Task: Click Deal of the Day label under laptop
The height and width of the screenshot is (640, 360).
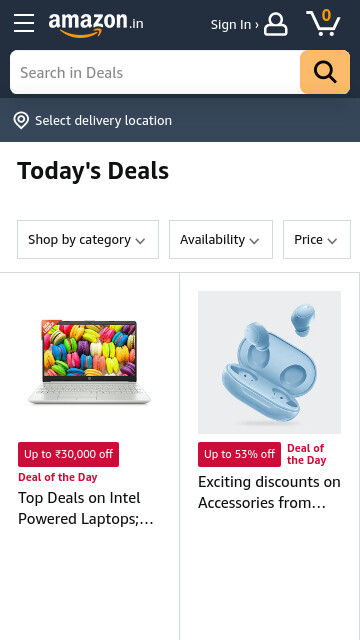Action: click(58, 477)
